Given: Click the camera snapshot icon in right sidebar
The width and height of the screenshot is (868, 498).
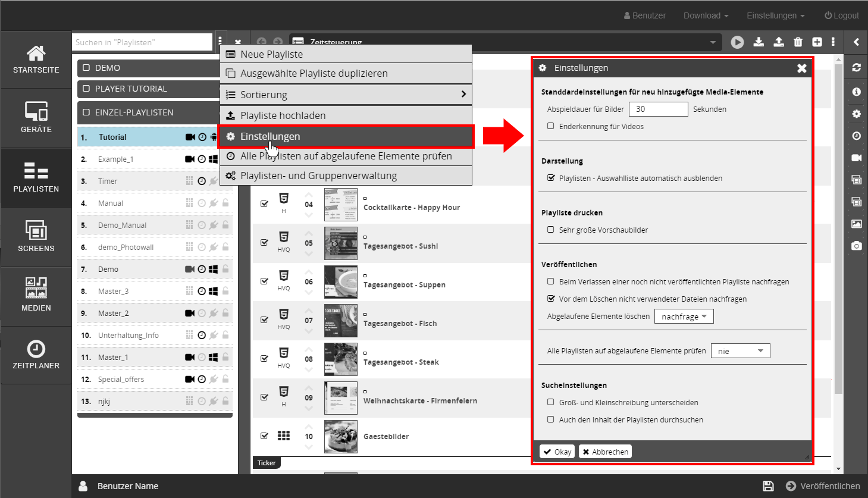Looking at the screenshot, I should (x=856, y=246).
